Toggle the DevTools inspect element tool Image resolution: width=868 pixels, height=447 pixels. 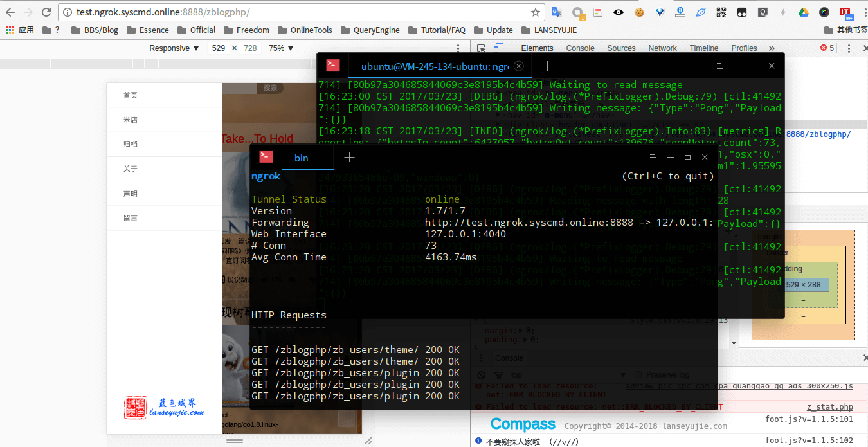coord(482,48)
